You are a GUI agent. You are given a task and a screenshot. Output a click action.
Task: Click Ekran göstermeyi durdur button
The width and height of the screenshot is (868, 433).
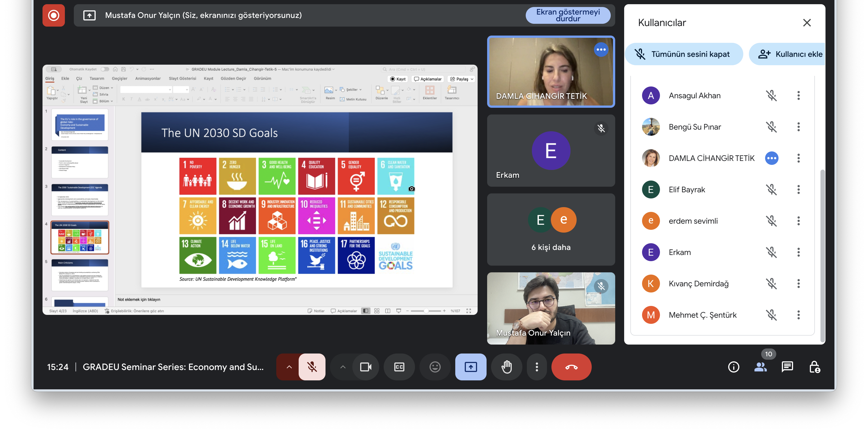(x=568, y=15)
